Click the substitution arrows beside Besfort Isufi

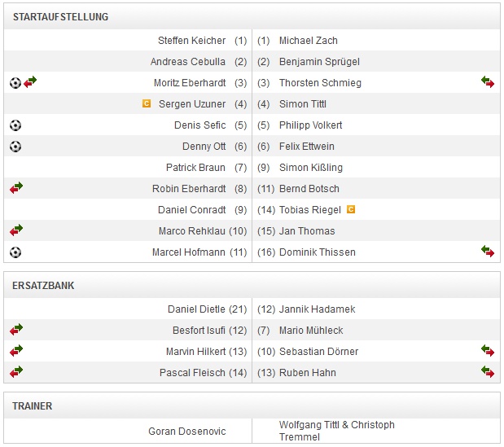(16, 330)
